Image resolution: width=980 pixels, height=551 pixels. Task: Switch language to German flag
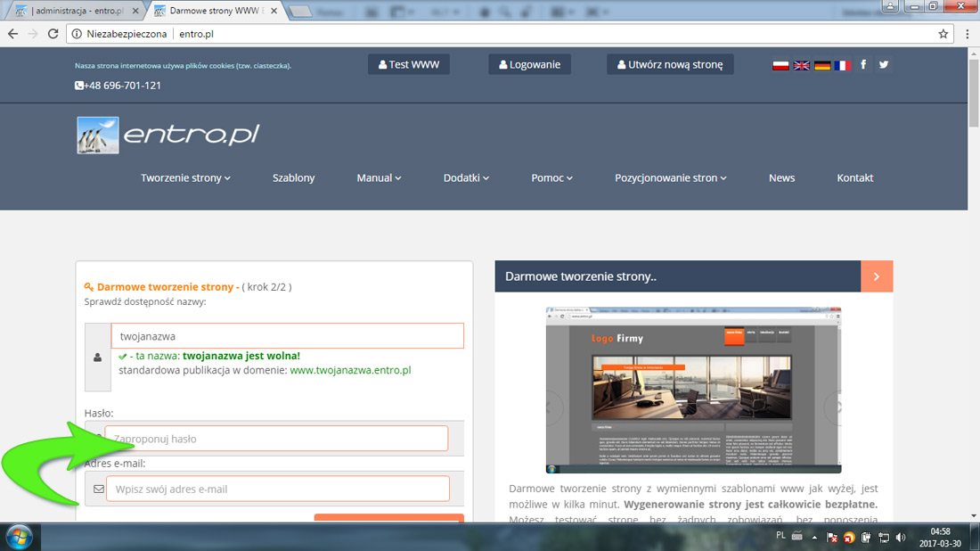[822, 65]
